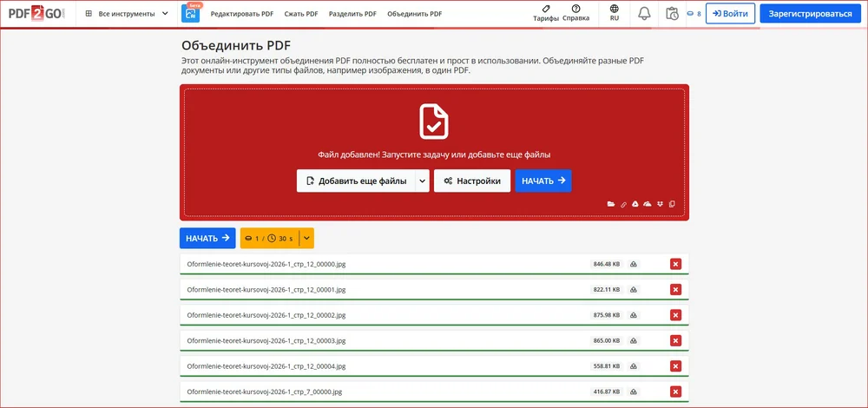868x408 pixels.
Task: Click Добавить еще файлы button
Action: (x=356, y=181)
